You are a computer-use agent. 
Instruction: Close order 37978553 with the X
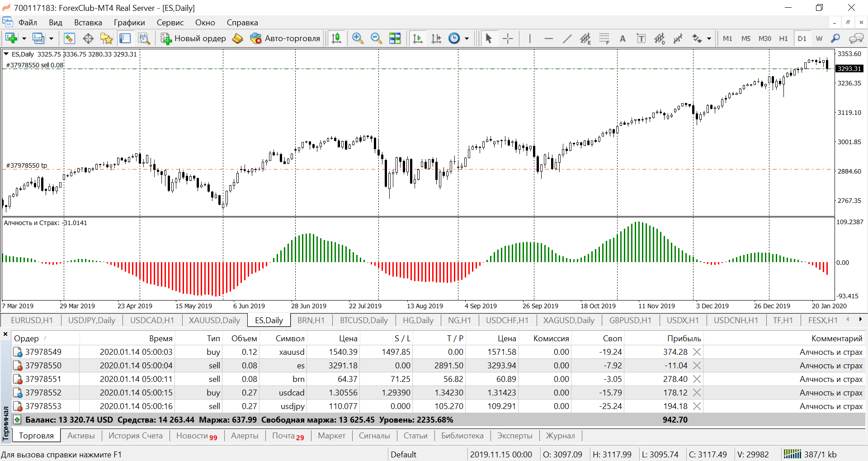(697, 406)
